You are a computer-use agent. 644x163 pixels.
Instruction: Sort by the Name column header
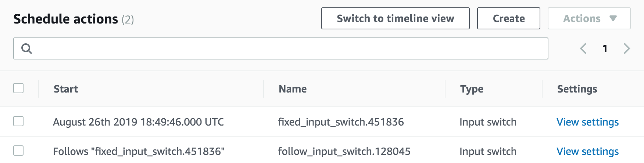point(293,89)
